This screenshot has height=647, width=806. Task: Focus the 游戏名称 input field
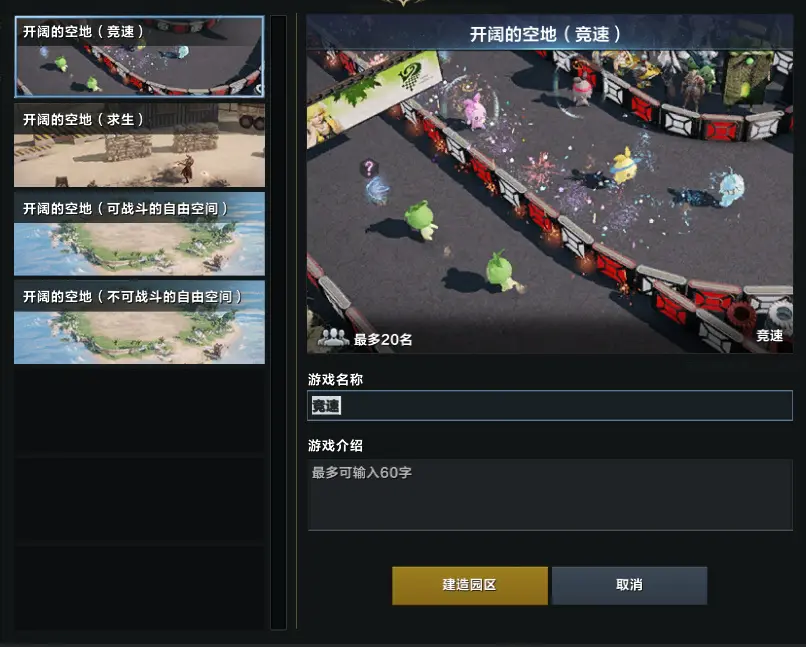(549, 405)
